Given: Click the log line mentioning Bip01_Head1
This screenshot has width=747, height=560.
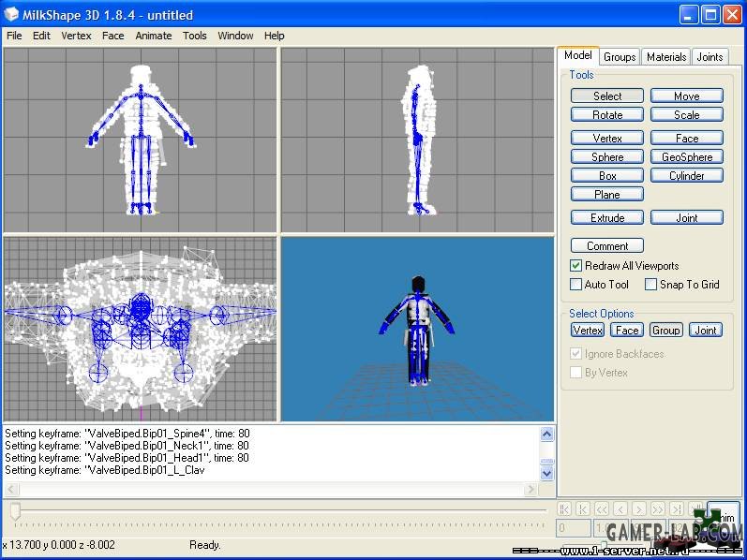Looking at the screenshot, I should click(x=127, y=458).
